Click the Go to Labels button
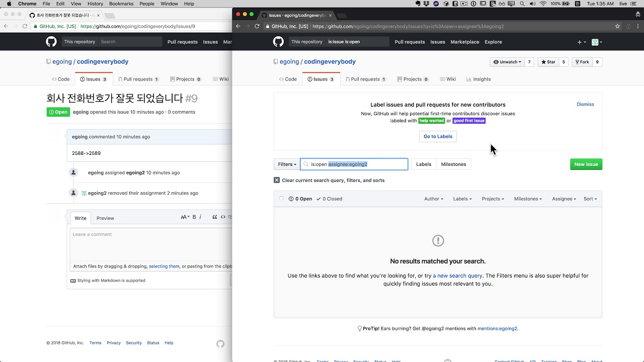This screenshot has width=644, height=362. pyautogui.click(x=438, y=136)
